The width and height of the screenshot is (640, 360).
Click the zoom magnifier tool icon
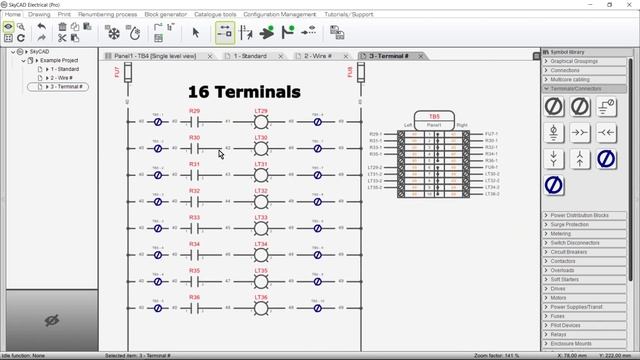(x=21, y=27)
